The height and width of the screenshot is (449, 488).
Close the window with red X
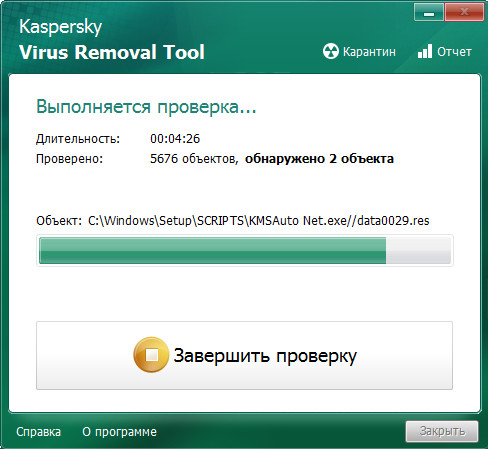(464, 13)
